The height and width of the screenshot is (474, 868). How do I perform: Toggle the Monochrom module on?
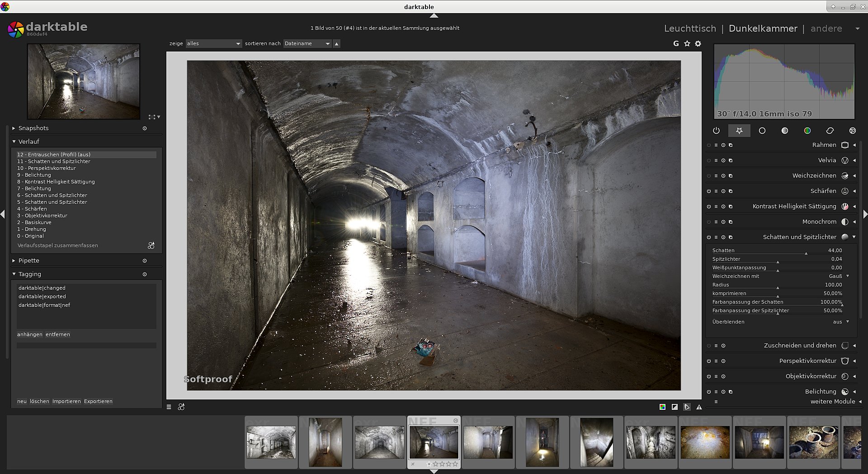(708, 221)
